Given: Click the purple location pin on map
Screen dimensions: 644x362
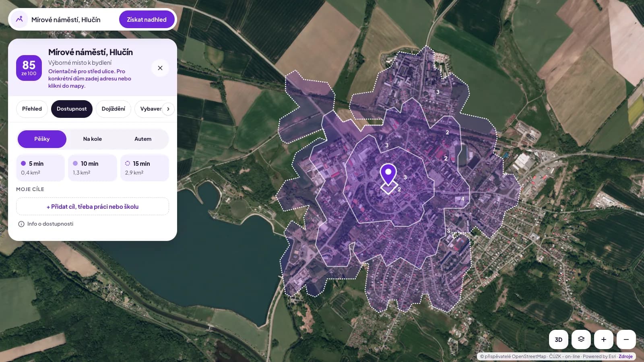Looking at the screenshot, I should click(x=388, y=174).
